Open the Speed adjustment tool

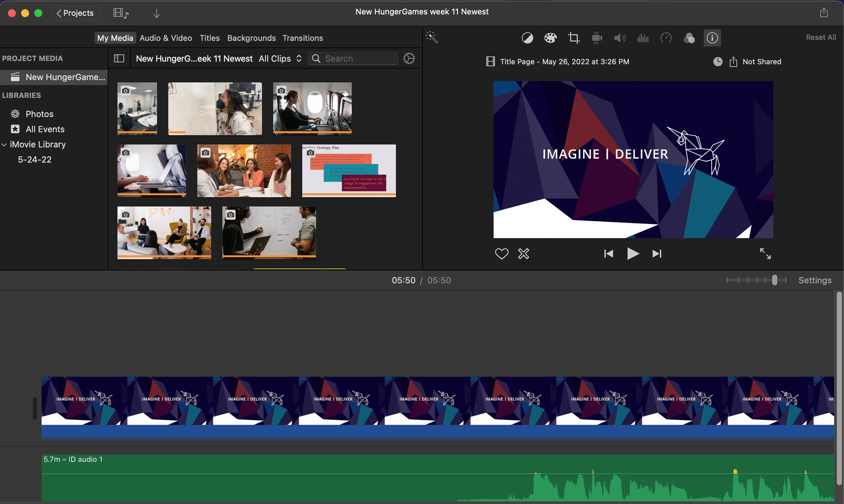point(666,38)
